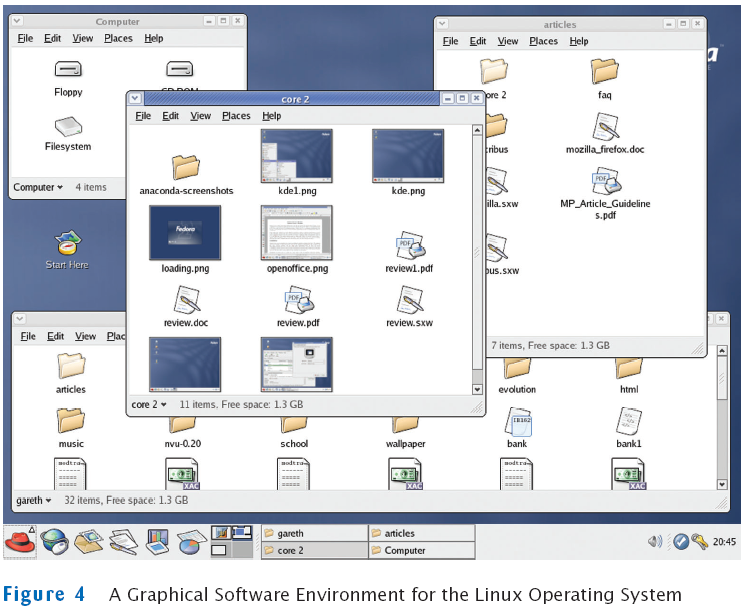Open the loading.png thumbnail
Screen dimensions: 746x609
click(x=185, y=232)
